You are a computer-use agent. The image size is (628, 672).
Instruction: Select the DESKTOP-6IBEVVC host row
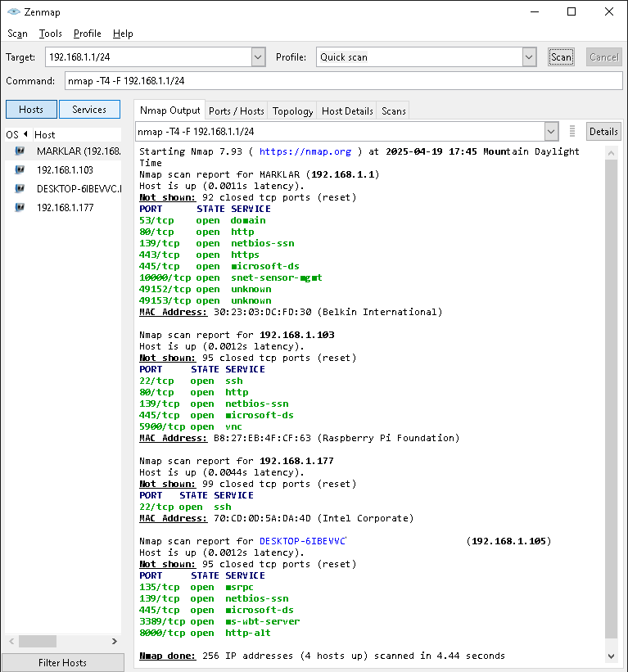tap(63, 188)
